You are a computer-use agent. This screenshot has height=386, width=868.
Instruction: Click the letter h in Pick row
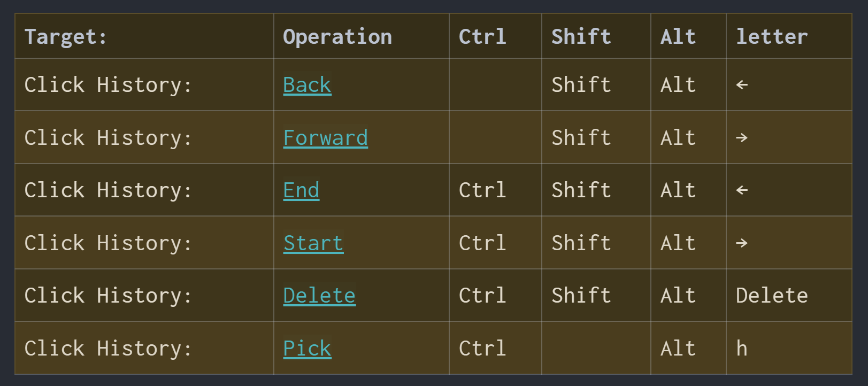742,349
